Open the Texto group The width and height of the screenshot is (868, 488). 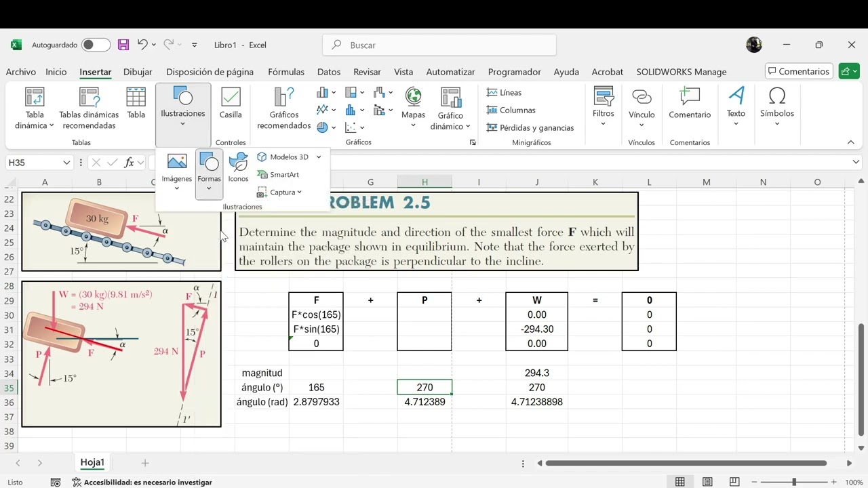click(736, 107)
